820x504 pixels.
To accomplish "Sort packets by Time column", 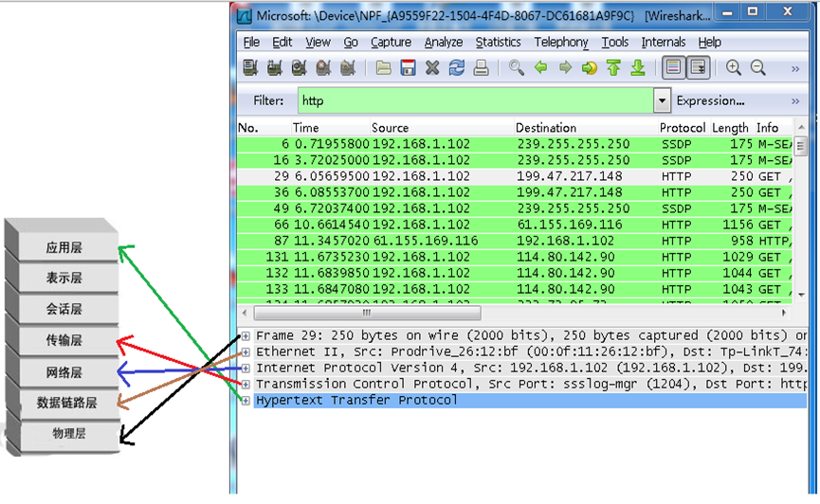I will click(x=331, y=128).
